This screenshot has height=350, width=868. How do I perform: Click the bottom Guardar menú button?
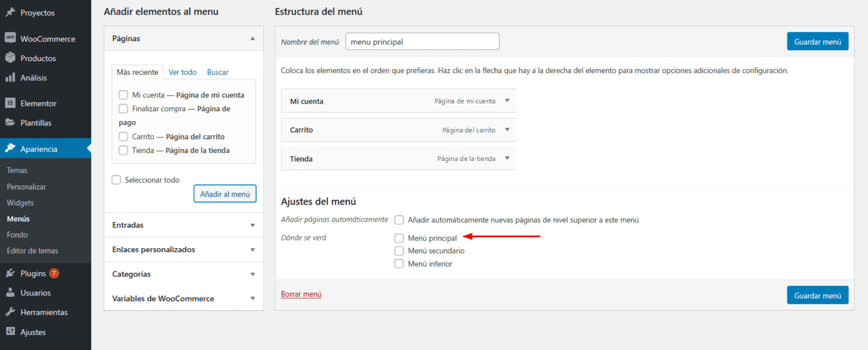(817, 295)
